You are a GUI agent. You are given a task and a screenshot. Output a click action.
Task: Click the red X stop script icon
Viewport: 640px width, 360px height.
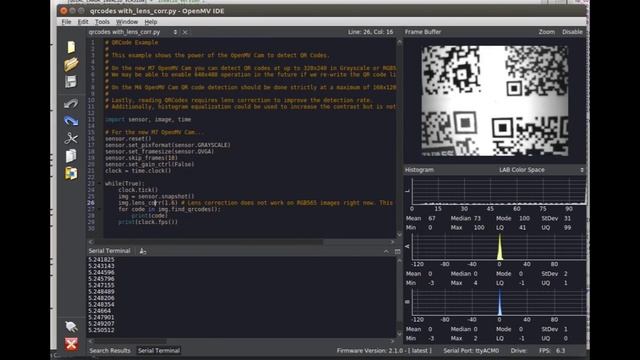71,344
